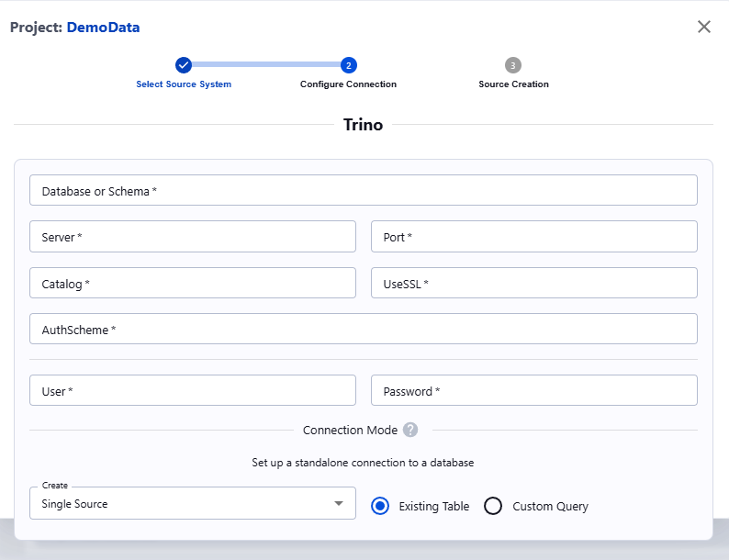
Task: Click the Catalog text field
Action: pyautogui.click(x=193, y=284)
